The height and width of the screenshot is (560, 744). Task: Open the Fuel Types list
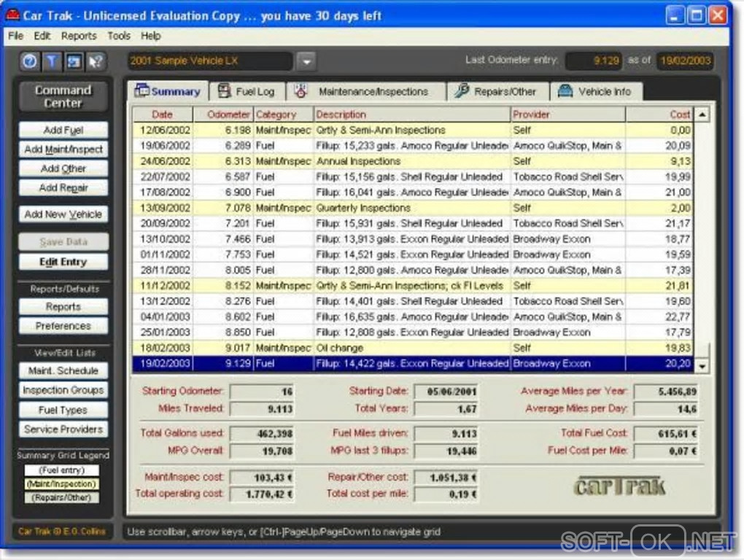click(x=63, y=410)
